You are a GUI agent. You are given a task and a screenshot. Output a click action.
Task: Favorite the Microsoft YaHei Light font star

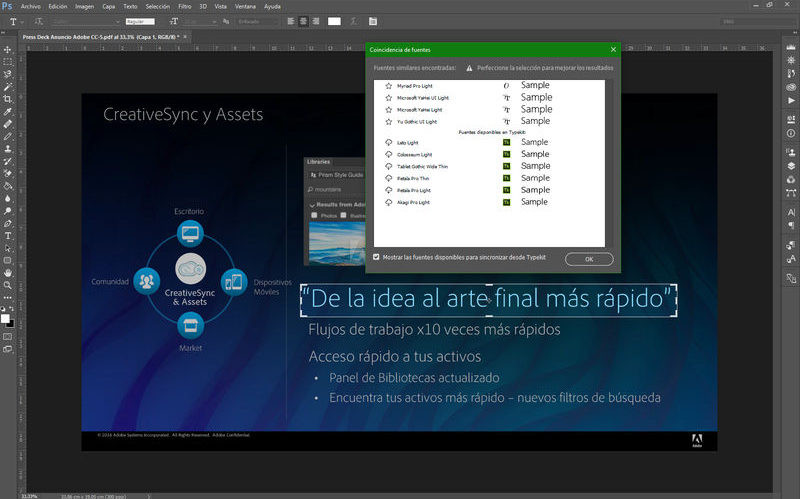389,110
